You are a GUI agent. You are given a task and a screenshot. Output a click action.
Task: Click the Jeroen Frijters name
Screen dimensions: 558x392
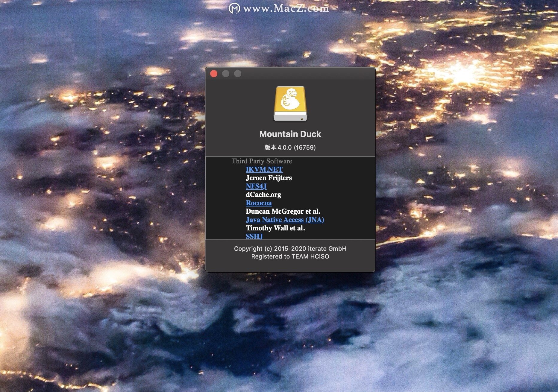[x=269, y=178]
